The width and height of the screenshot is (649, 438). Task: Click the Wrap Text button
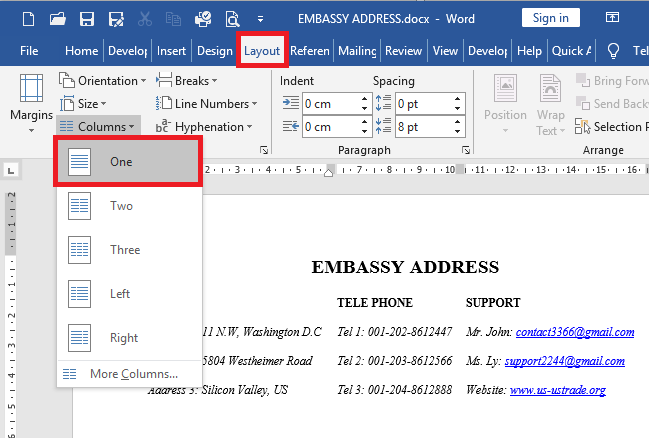(x=550, y=104)
